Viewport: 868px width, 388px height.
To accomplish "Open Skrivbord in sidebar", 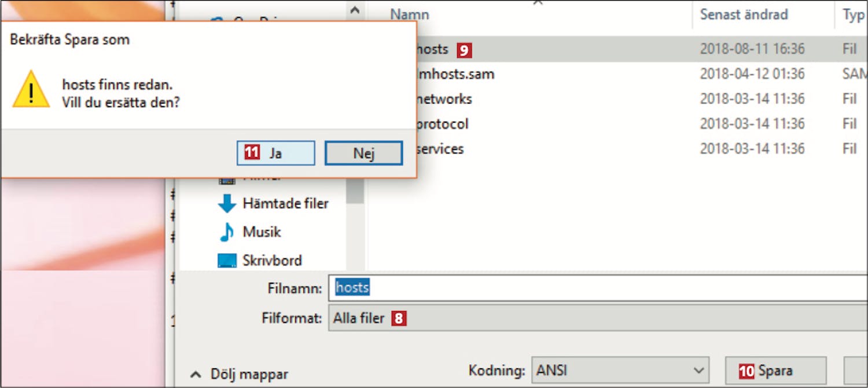I will coord(272,261).
